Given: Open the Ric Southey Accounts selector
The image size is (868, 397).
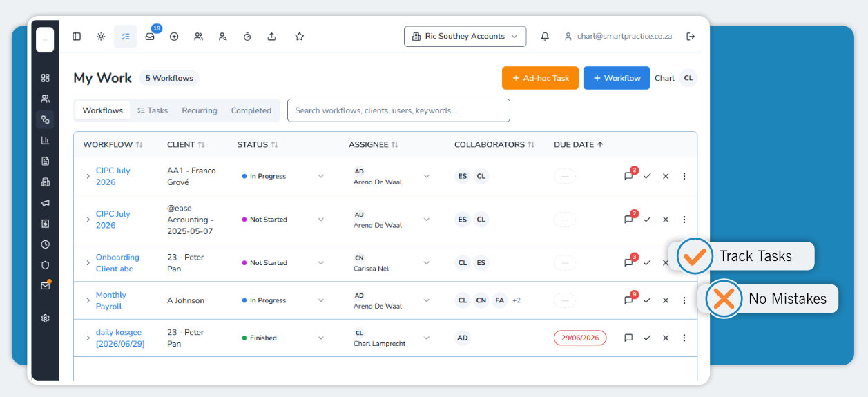Looking at the screenshot, I should tap(465, 37).
